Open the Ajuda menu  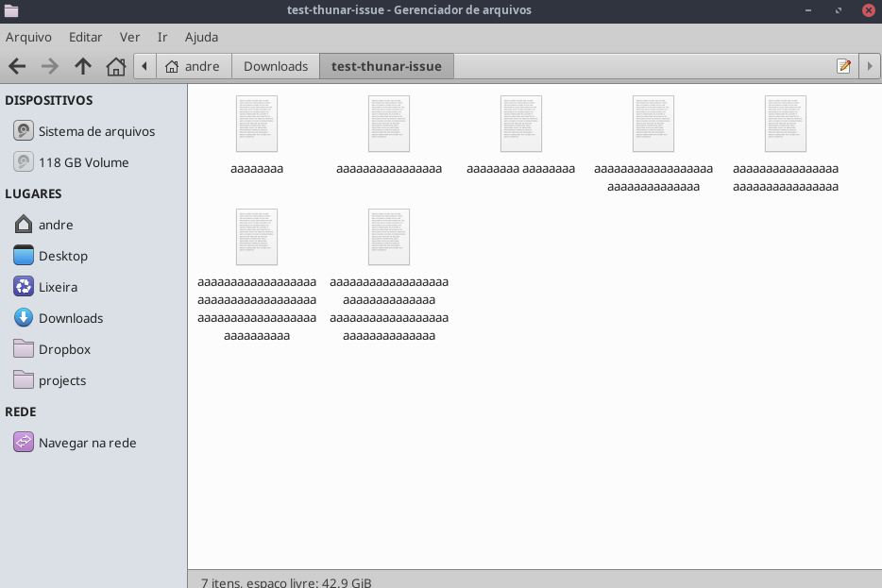tap(201, 37)
